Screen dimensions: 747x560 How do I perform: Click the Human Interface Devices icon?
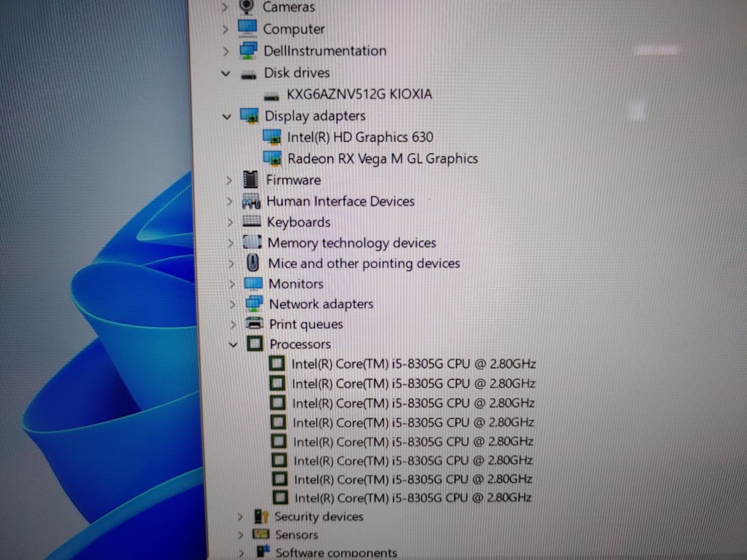pos(251,201)
